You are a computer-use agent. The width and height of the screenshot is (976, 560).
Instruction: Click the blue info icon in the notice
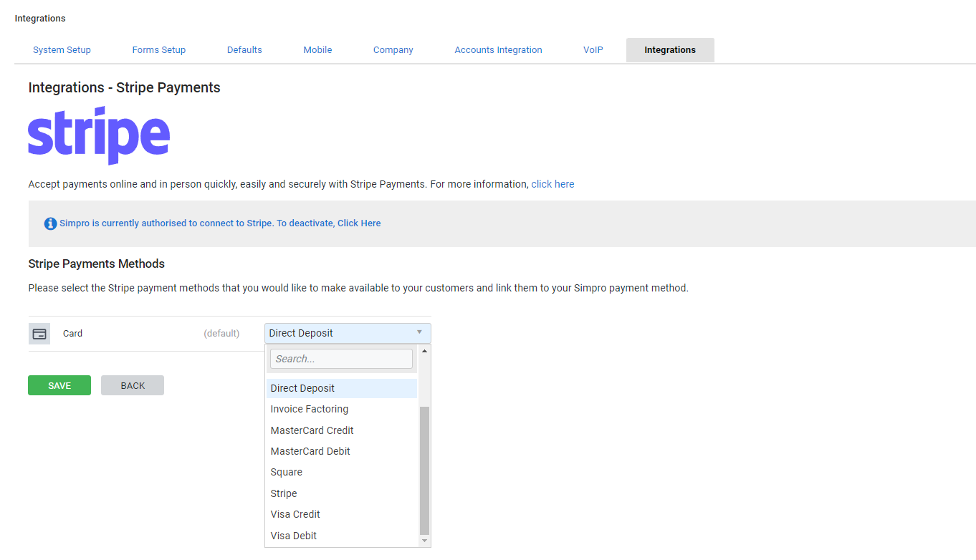[x=50, y=223]
